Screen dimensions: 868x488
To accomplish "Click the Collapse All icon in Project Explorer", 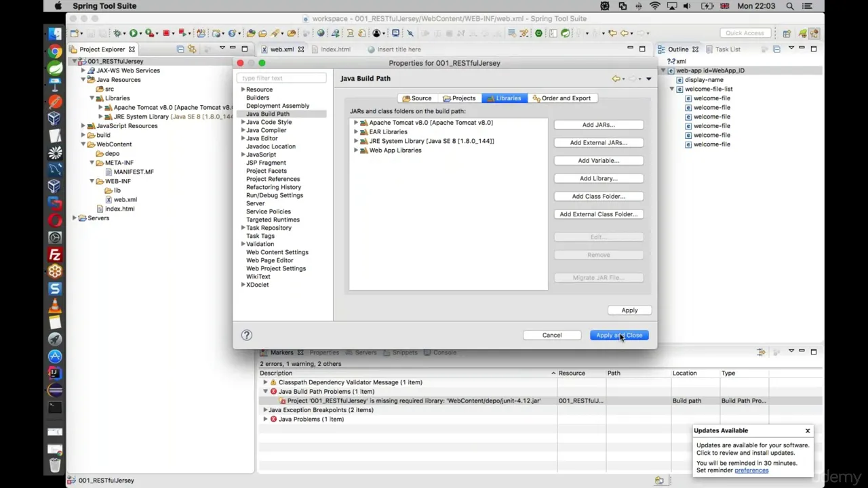I will point(180,49).
